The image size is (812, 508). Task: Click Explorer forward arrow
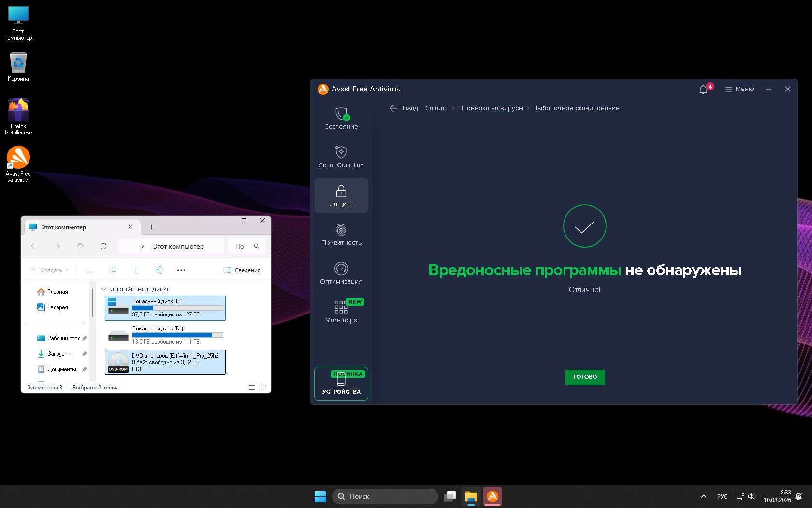[57, 246]
